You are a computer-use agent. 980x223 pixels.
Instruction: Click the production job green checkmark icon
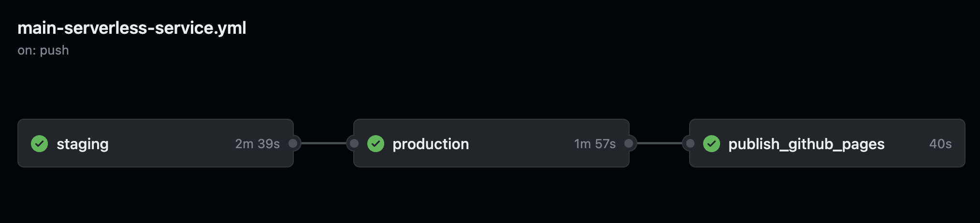[375, 143]
